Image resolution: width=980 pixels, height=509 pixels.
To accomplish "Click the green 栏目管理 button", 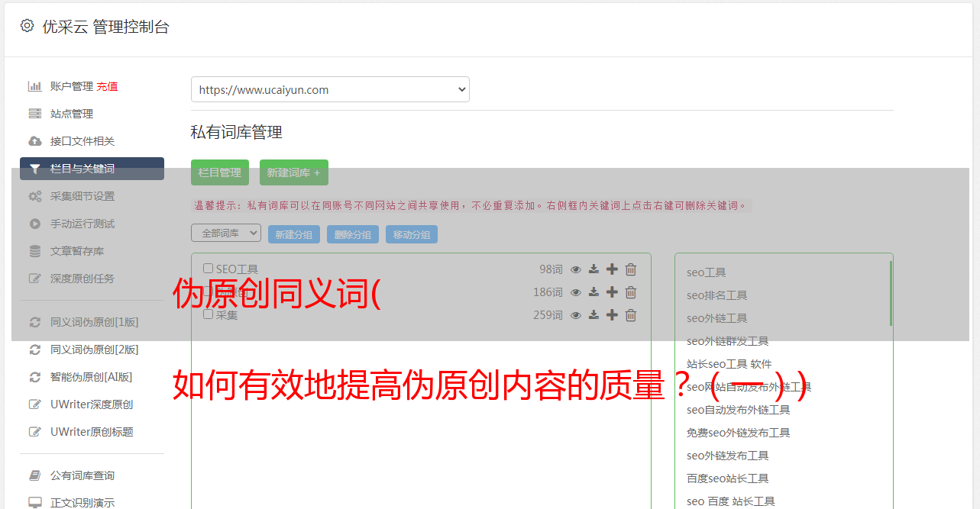I will 220,172.
